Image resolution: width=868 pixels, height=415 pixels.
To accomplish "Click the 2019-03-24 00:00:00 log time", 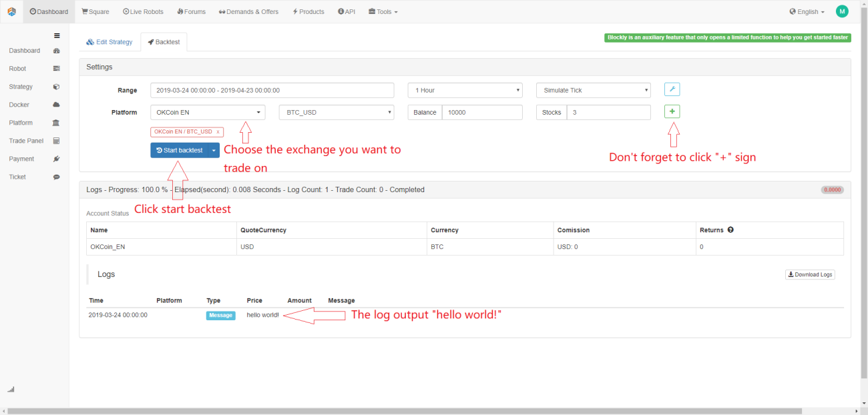I will [118, 315].
